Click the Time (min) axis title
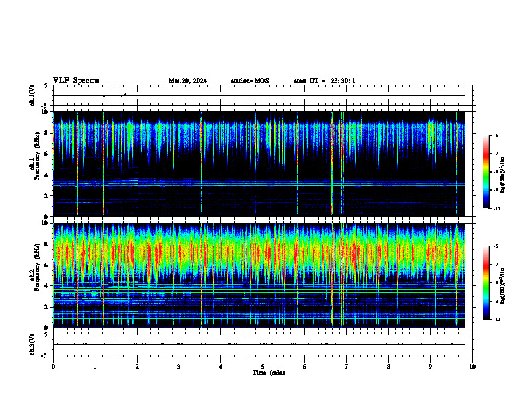 [x=269, y=373]
